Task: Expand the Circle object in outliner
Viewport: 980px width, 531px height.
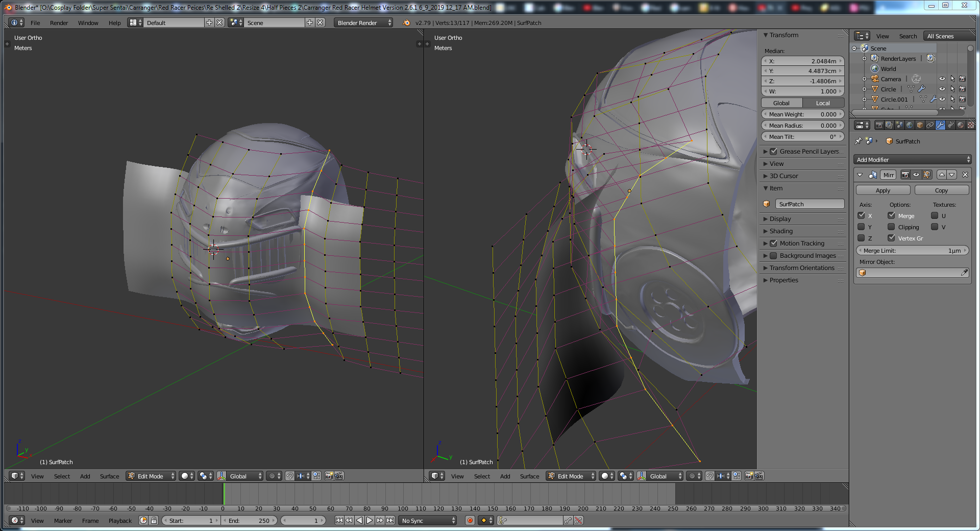Action: [x=864, y=89]
